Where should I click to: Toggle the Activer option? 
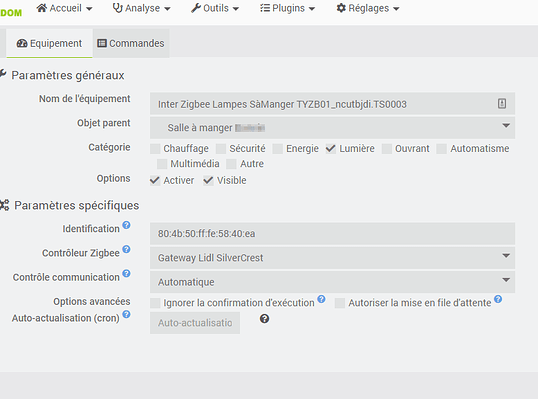[155, 180]
